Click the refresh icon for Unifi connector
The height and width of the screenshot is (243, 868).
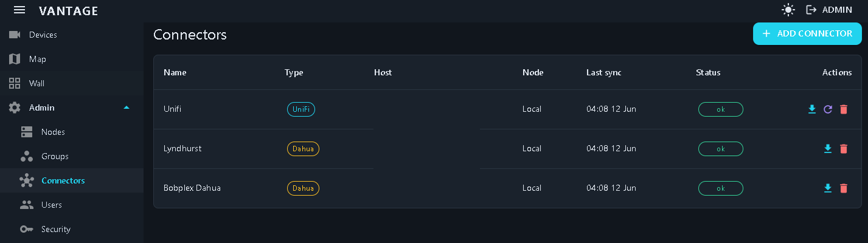(827, 109)
